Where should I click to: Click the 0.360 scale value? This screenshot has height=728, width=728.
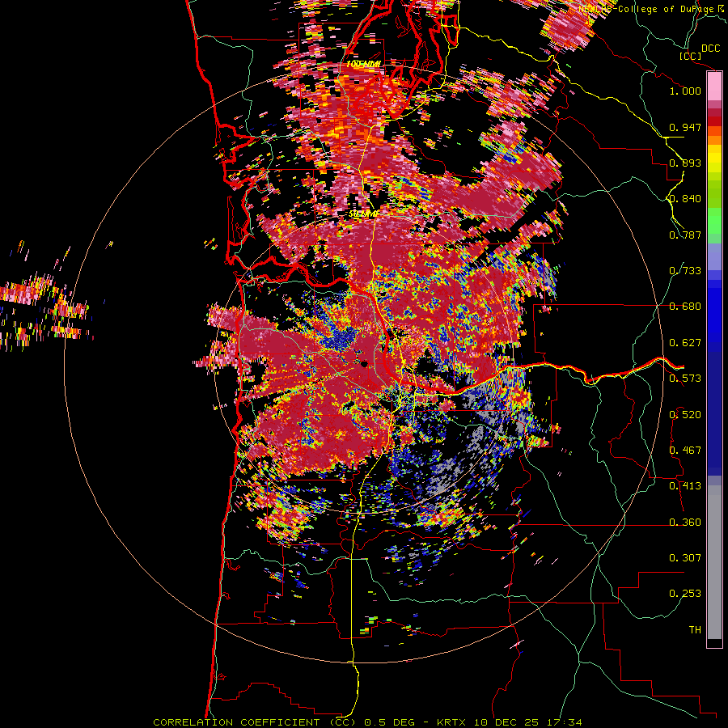(x=685, y=523)
